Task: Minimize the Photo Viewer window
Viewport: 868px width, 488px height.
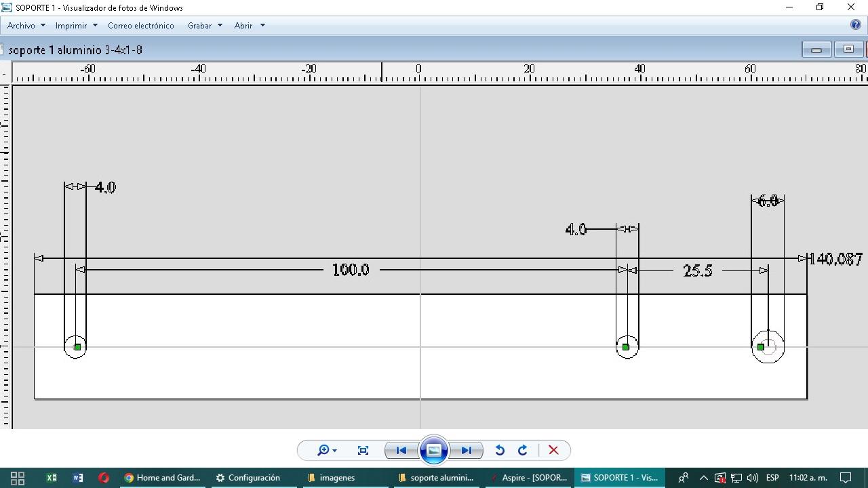Action: tap(789, 7)
